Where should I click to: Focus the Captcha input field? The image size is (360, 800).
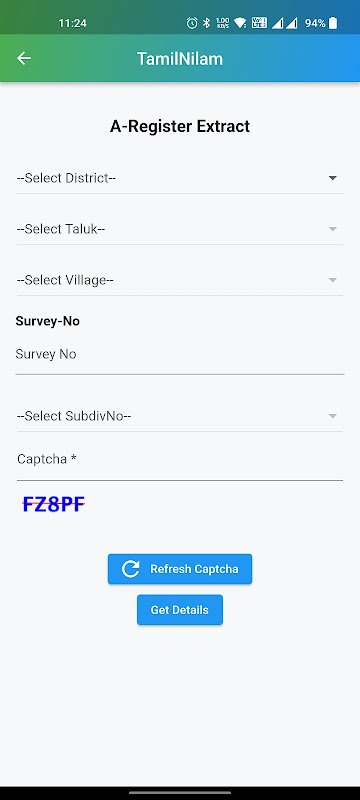pyautogui.click(x=179, y=460)
